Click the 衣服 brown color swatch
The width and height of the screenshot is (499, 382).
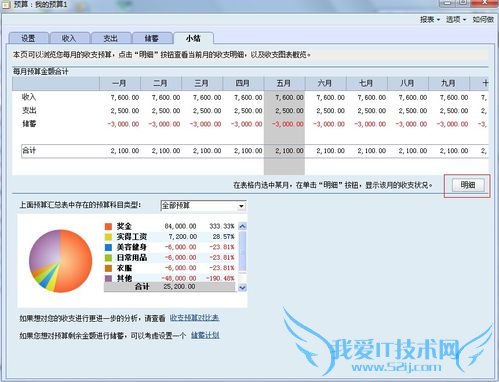pyautogui.click(x=108, y=268)
